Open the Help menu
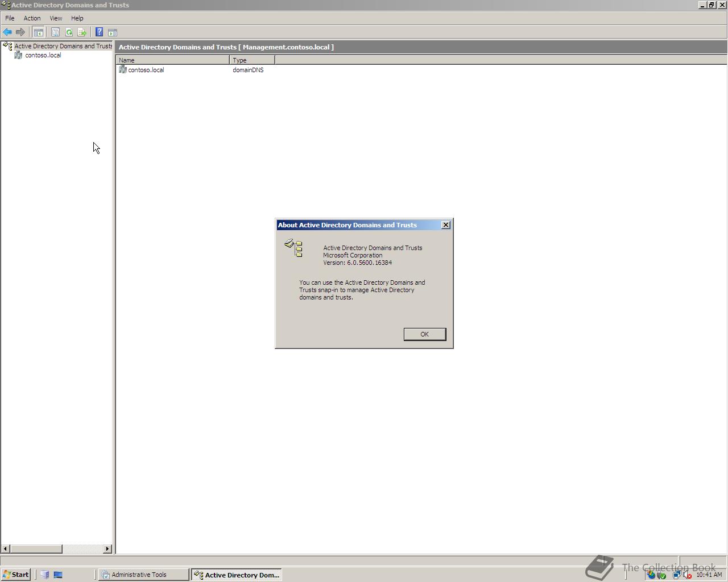 (77, 18)
